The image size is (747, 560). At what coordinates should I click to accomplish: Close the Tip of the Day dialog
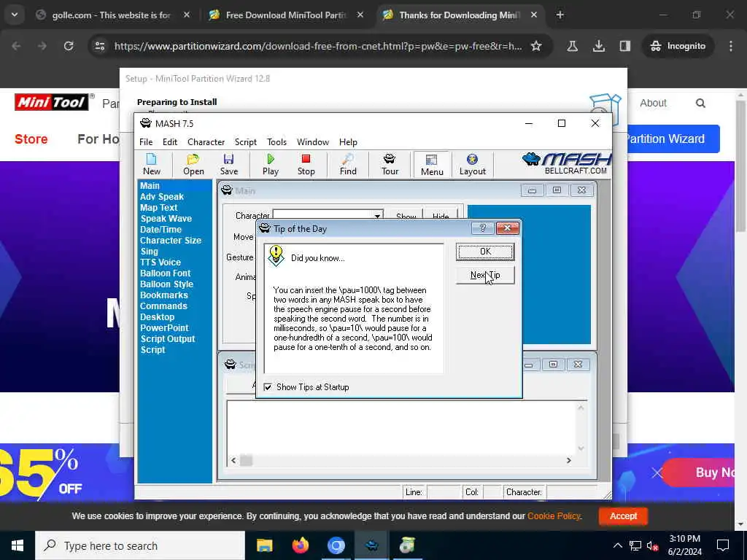click(508, 228)
